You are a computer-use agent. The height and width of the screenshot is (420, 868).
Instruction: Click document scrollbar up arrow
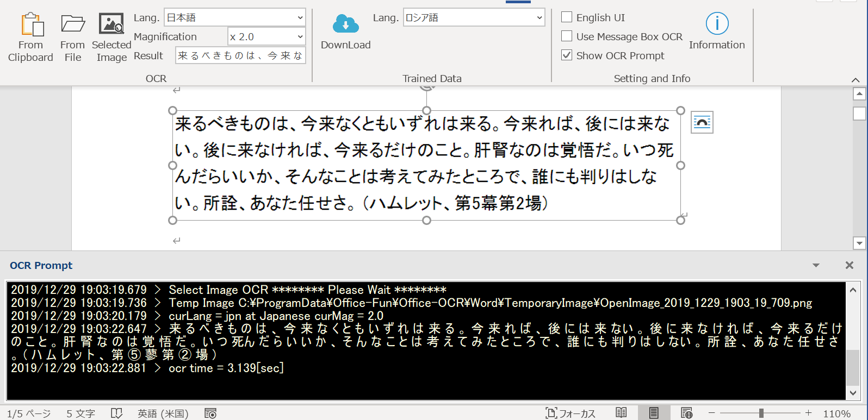[859, 94]
